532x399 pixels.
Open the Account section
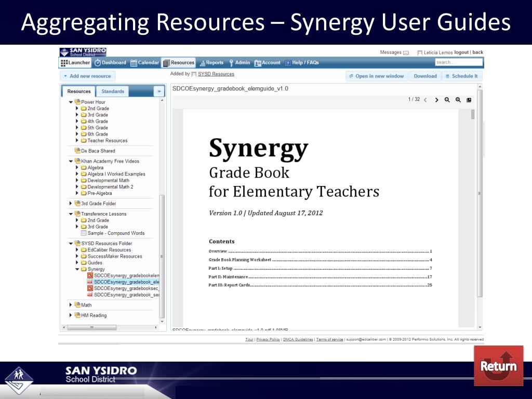[x=268, y=63]
